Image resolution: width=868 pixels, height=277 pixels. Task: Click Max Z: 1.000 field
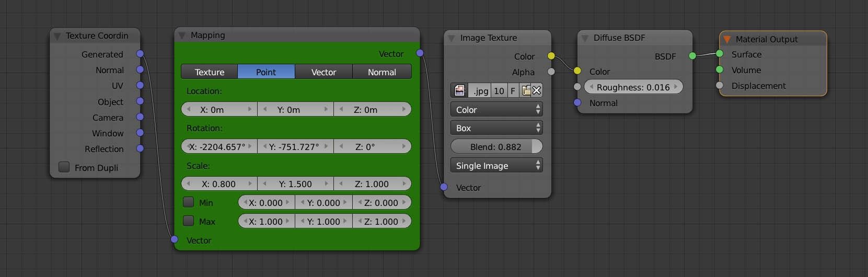click(382, 222)
